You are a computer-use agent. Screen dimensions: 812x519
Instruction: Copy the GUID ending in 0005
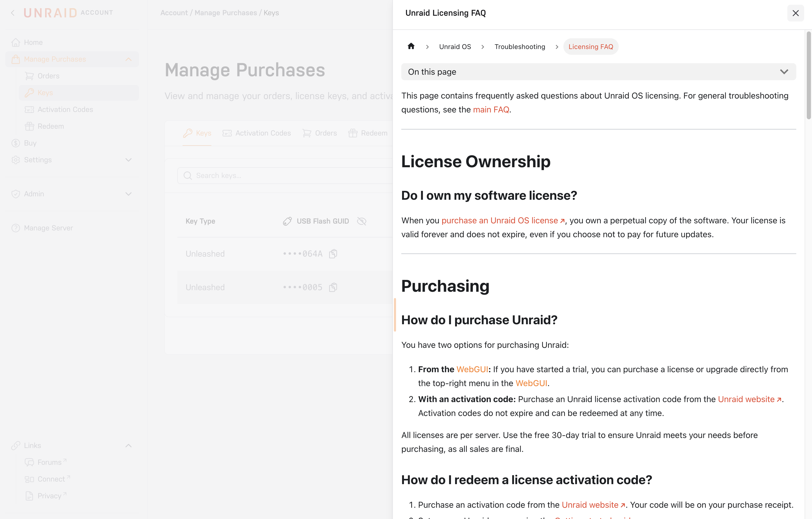(x=333, y=288)
